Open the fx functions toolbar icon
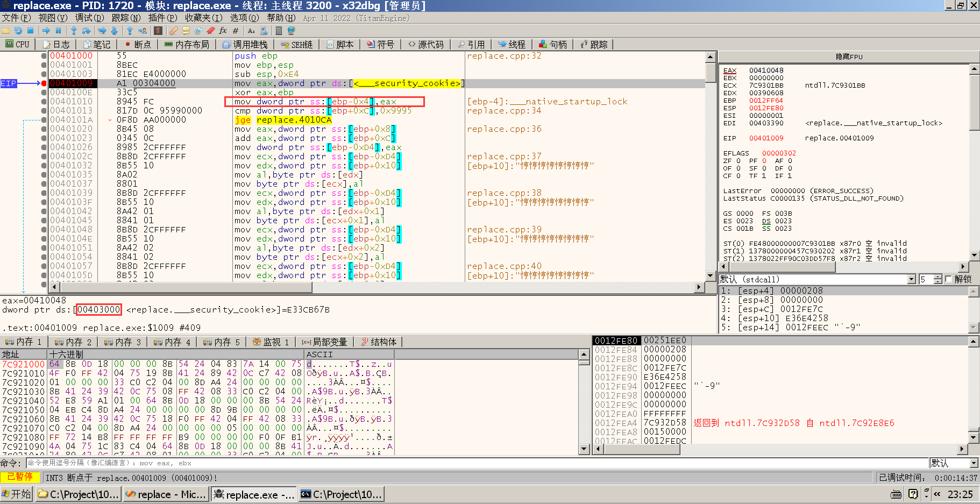 point(223,31)
